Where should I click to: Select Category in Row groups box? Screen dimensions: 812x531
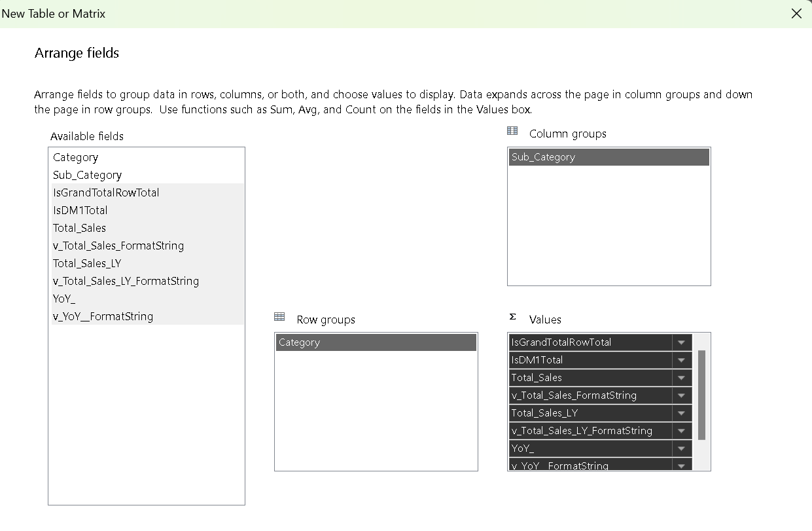(x=376, y=342)
